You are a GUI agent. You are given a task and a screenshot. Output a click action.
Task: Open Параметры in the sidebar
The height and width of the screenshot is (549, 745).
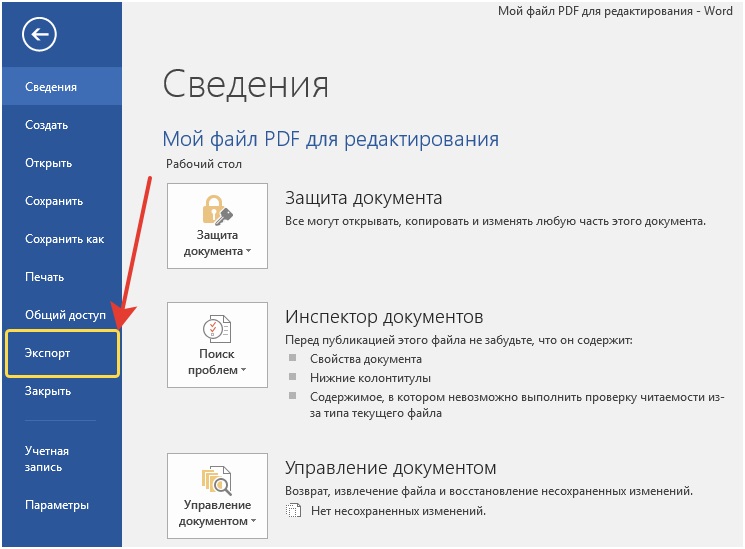(x=62, y=505)
